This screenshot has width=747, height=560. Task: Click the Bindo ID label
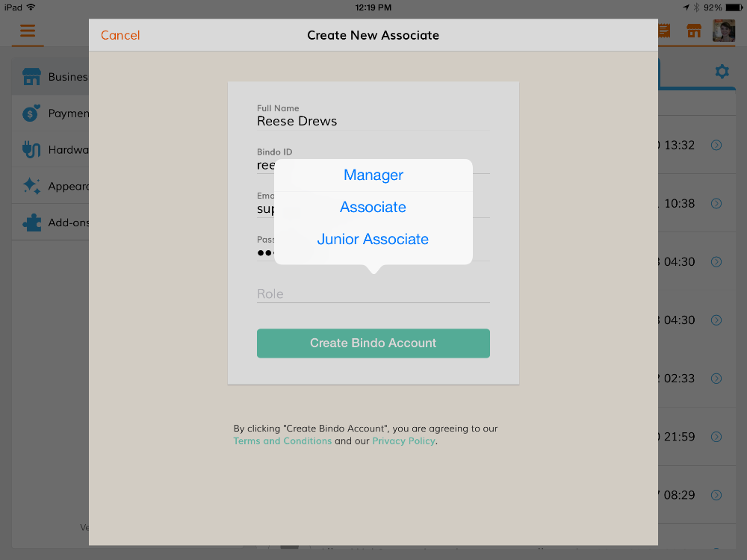coord(274,152)
